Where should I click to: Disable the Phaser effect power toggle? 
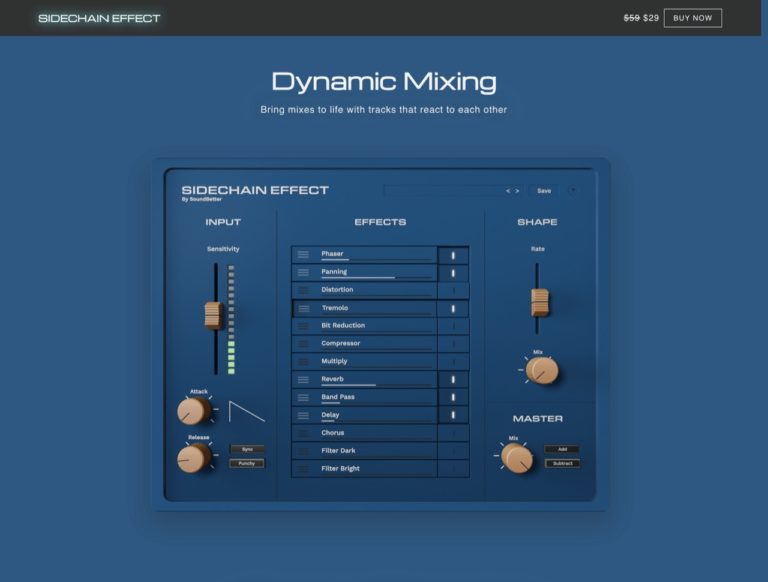(453, 255)
